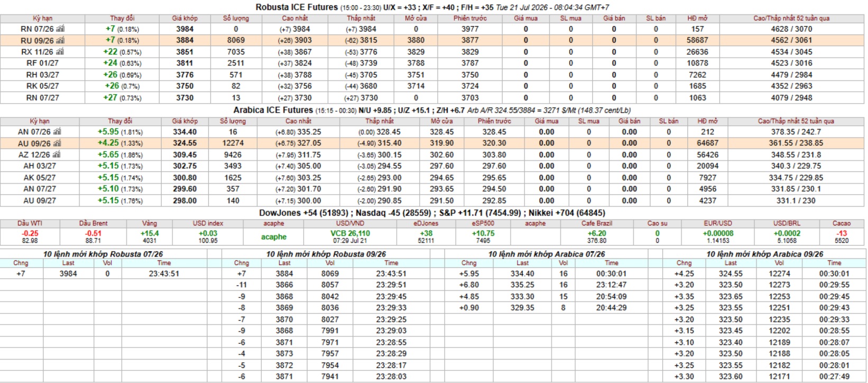Viewport: 868px width, 383px height.
Task: Click Arabica Mở cửa column header
Action: point(442,121)
